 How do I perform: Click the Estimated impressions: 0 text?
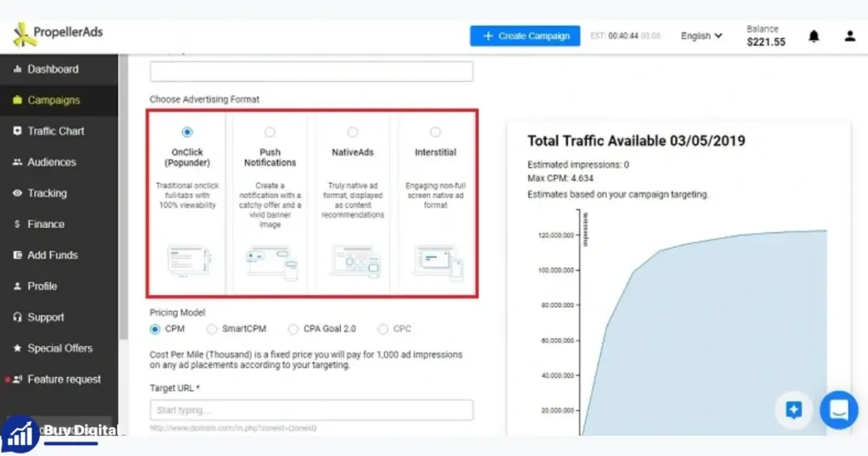[578, 164]
